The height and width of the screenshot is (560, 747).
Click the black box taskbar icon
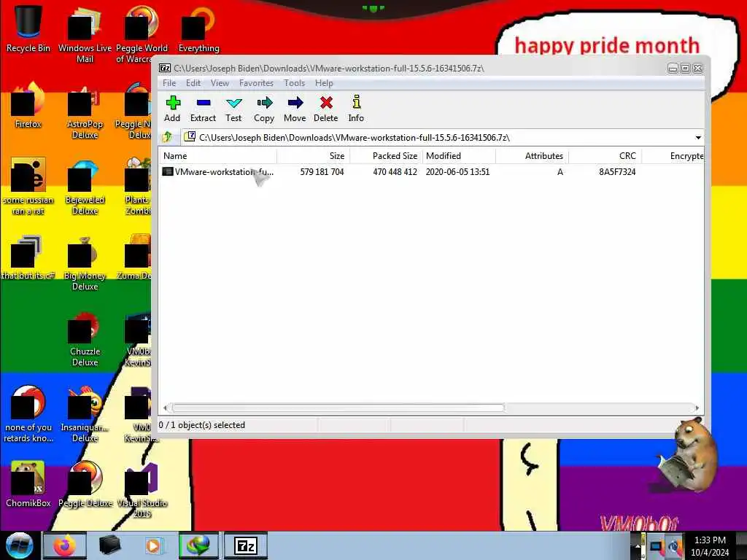pos(109,545)
